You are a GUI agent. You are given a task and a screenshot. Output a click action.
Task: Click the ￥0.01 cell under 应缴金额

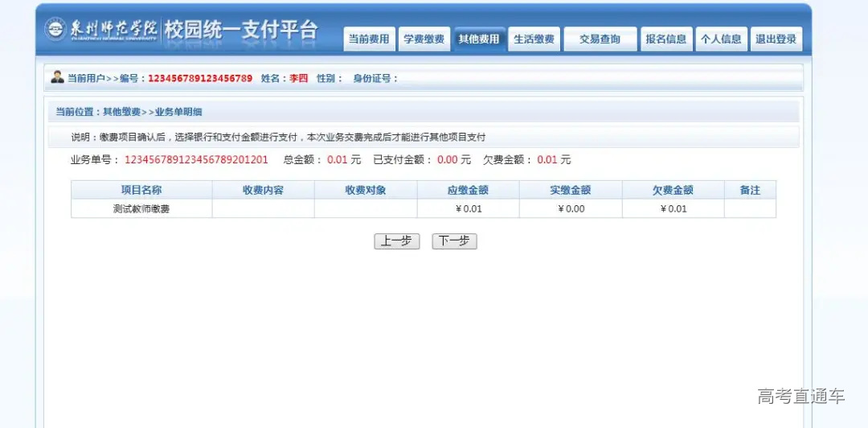coord(469,209)
